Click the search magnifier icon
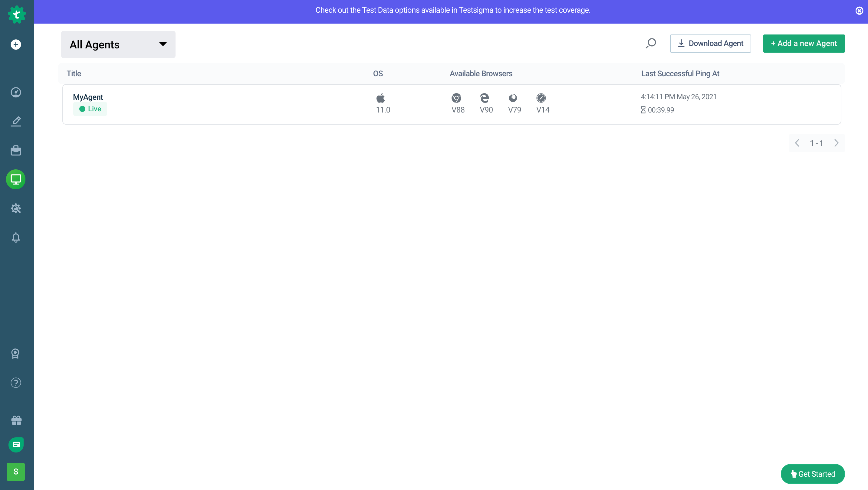This screenshot has height=490, width=868. point(651,44)
